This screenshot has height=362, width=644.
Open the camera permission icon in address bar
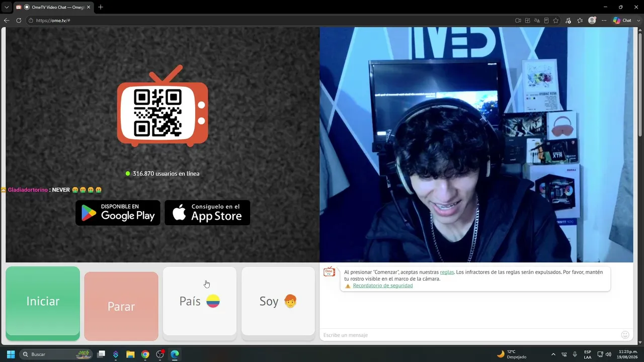[518, 21]
